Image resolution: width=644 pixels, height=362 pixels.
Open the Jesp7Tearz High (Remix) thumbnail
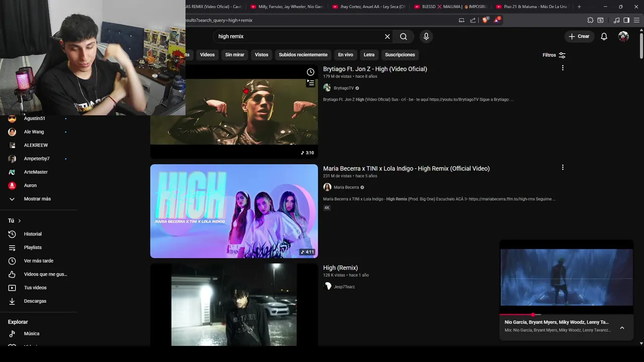(234, 305)
